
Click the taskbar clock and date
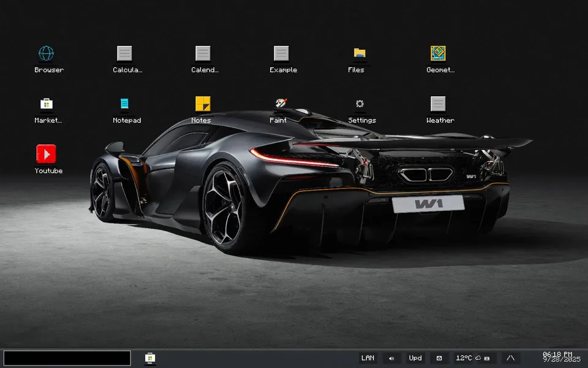pos(562,357)
